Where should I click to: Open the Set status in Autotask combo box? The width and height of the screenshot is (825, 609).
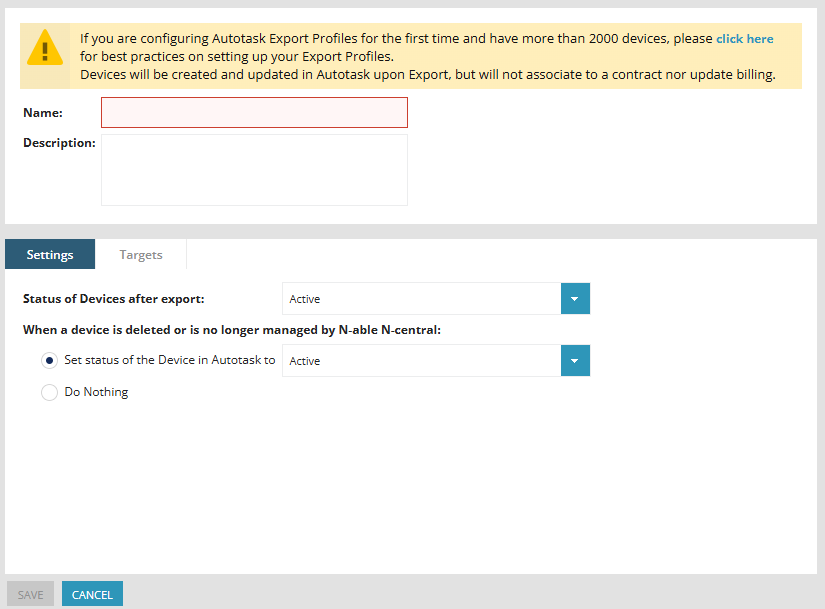[421, 361]
